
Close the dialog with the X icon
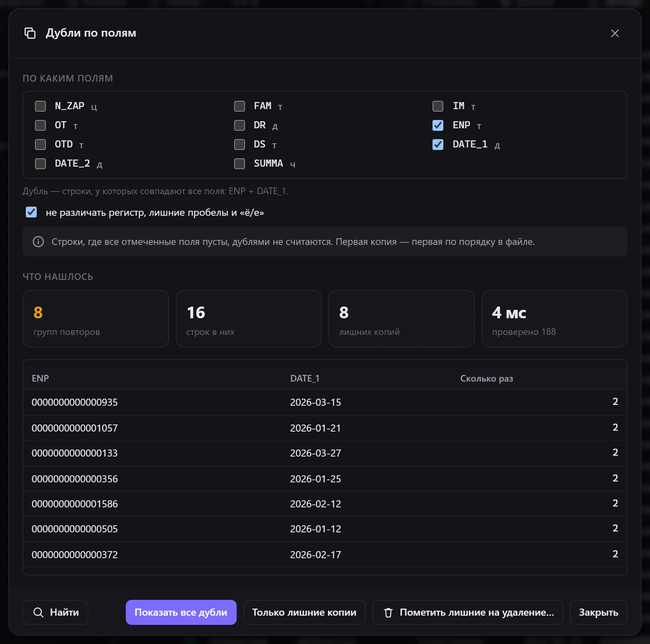615,33
